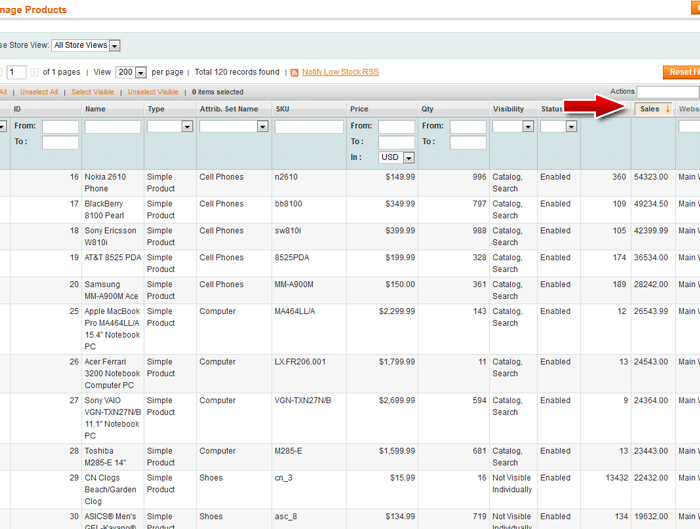Focus the Name filter field
The image size is (700, 529).
pos(112,127)
